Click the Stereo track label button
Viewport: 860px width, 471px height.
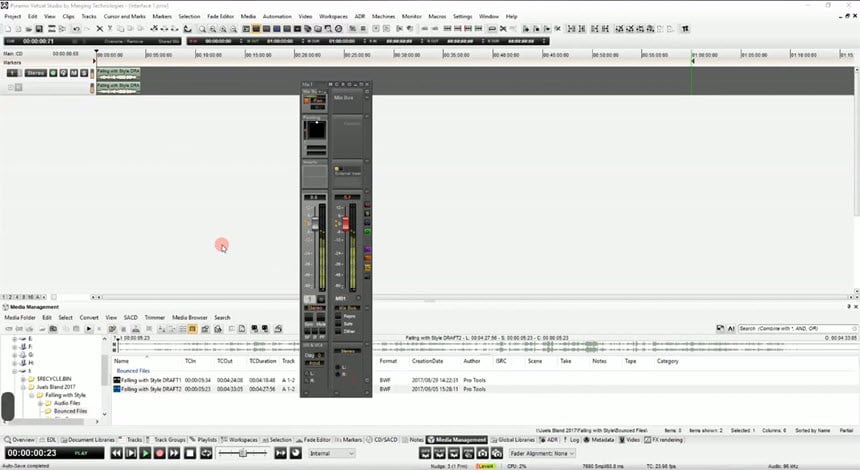pos(36,73)
